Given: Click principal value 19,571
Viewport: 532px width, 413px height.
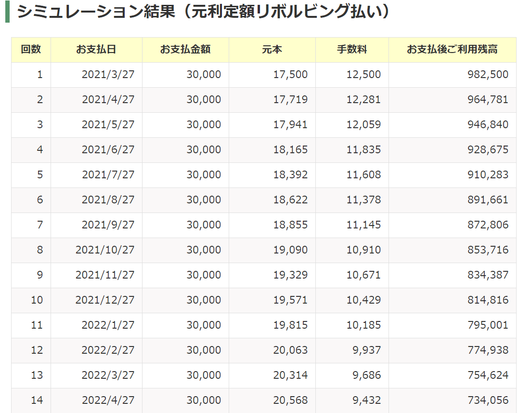Looking at the screenshot, I should [x=291, y=300].
